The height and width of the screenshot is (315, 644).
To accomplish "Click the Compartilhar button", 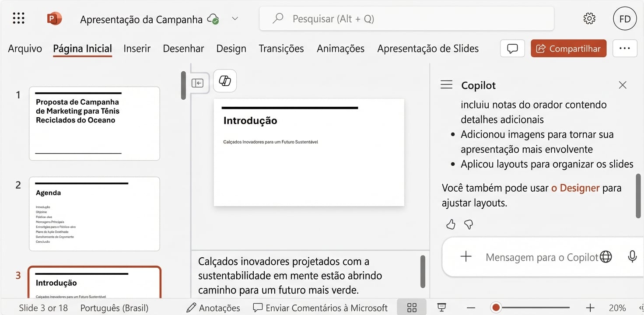I will pyautogui.click(x=568, y=48).
